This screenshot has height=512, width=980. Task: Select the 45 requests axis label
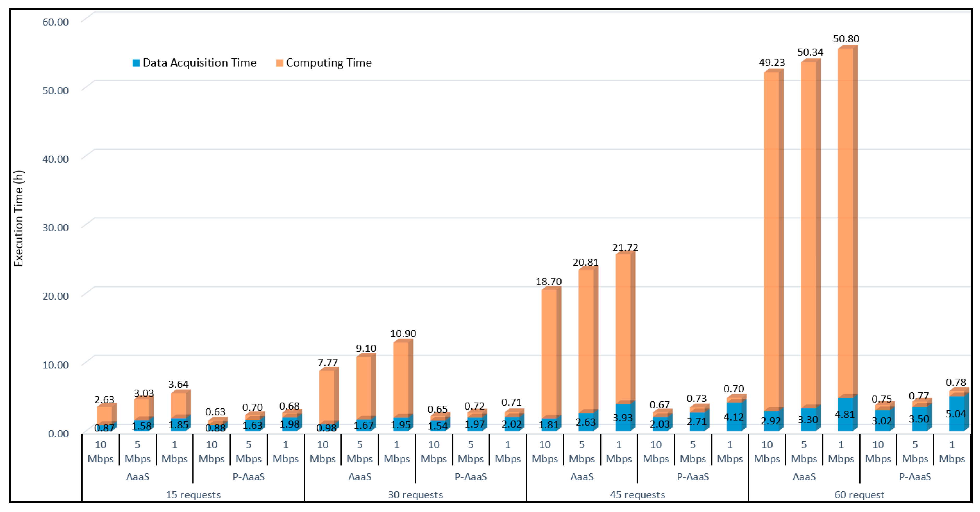coord(638,495)
